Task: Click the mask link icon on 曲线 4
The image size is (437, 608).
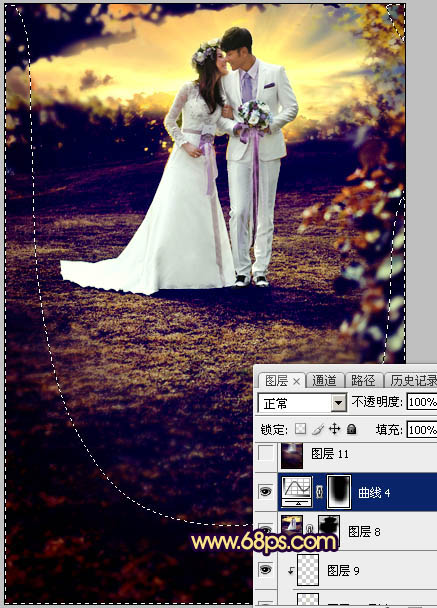Action: point(320,492)
